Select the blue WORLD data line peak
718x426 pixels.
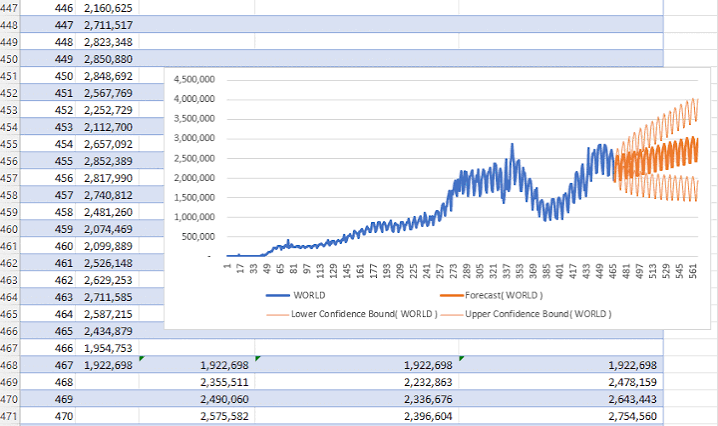pos(512,146)
